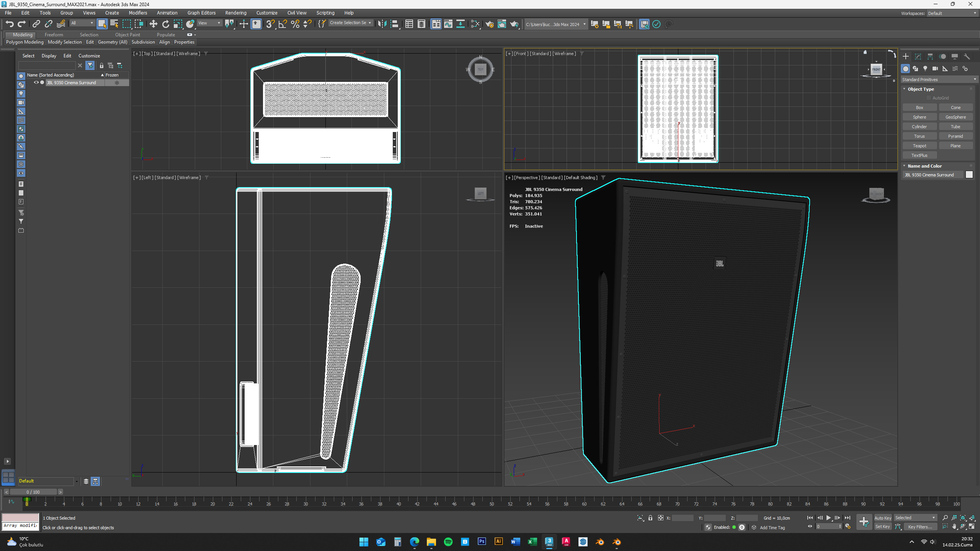This screenshot has height=551, width=980.
Task: Select the Shapes category icon
Action: click(915, 68)
